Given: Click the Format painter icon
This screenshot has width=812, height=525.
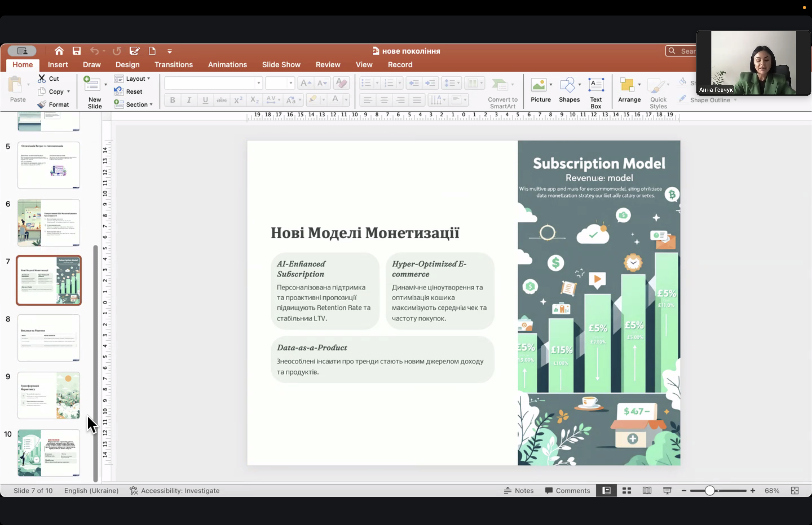Looking at the screenshot, I should click(x=42, y=104).
